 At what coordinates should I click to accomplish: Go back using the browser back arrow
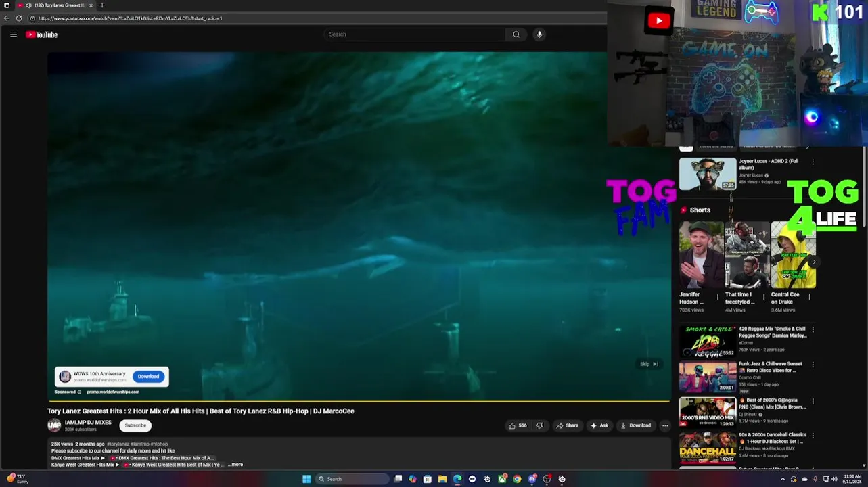click(x=7, y=18)
